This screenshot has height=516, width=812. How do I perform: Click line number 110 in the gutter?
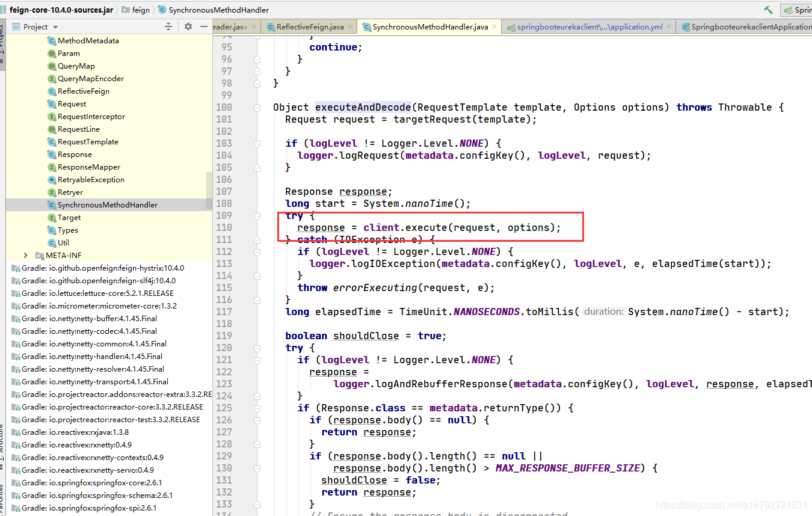[x=223, y=227]
